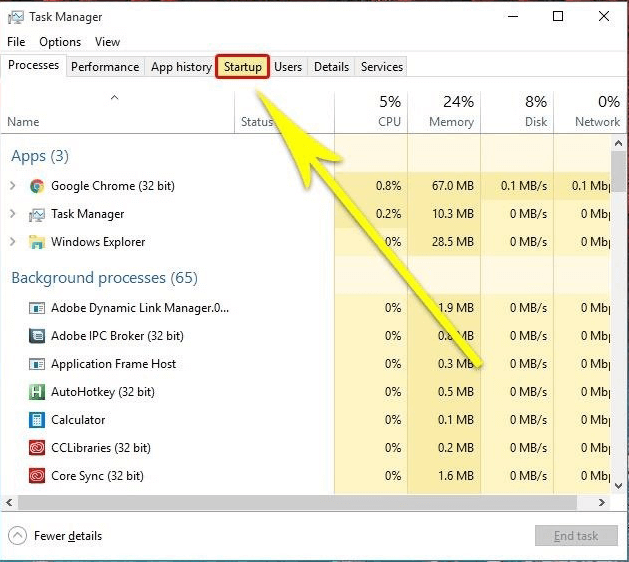The width and height of the screenshot is (629, 562).
Task: Open the Details tab
Action: (x=331, y=67)
